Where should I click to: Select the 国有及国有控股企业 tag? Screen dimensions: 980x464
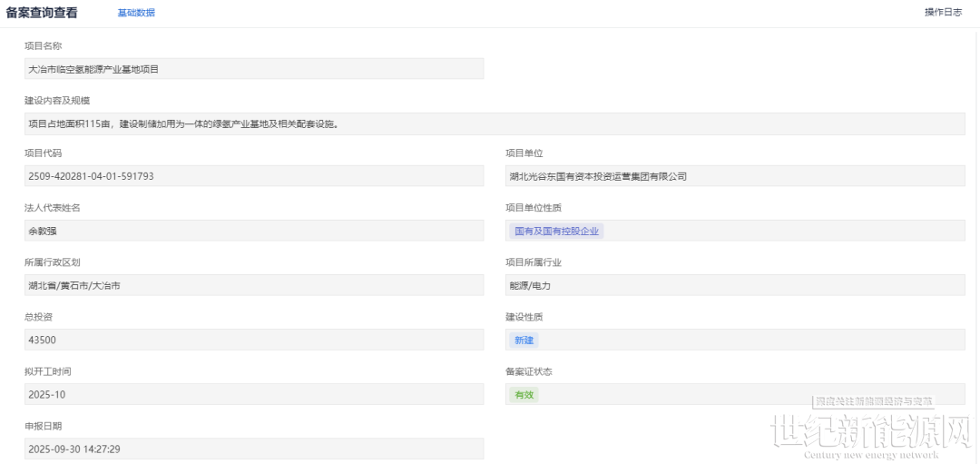coord(556,231)
